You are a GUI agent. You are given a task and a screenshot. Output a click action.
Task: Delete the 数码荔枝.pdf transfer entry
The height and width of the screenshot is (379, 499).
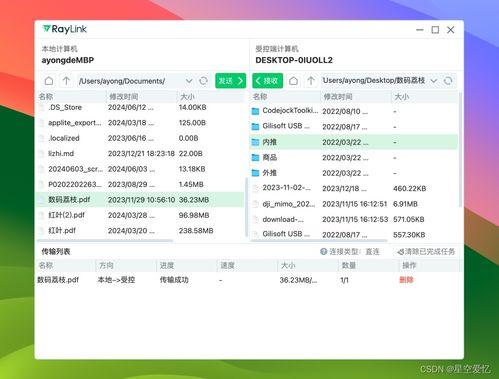406,280
